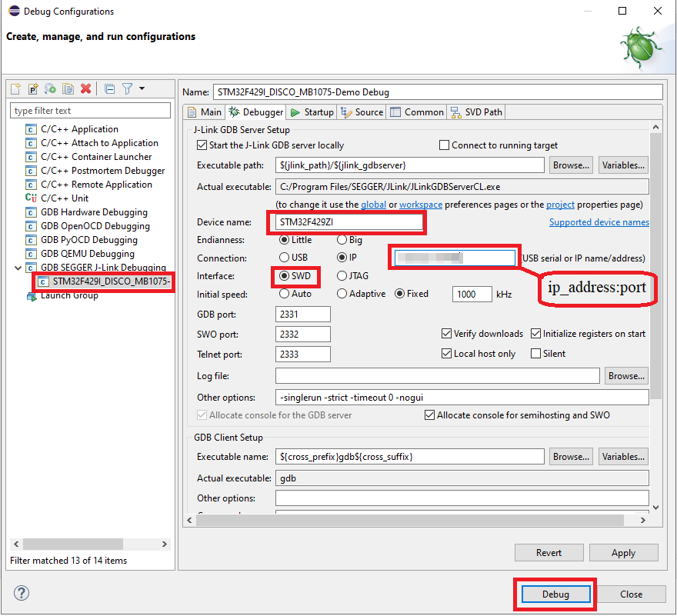Switch to the Startup tab
The width and height of the screenshot is (677, 616).
(x=312, y=112)
